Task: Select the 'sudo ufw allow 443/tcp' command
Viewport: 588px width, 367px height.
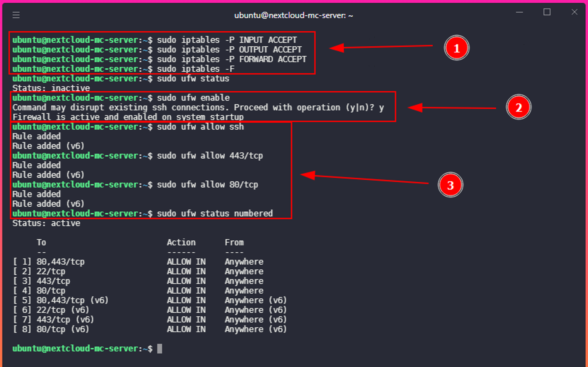Action: point(210,156)
